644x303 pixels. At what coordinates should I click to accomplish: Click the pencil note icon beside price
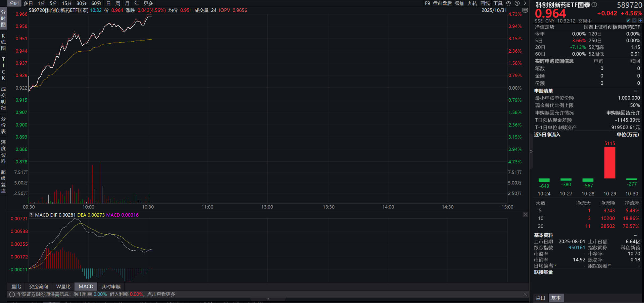click(628, 21)
